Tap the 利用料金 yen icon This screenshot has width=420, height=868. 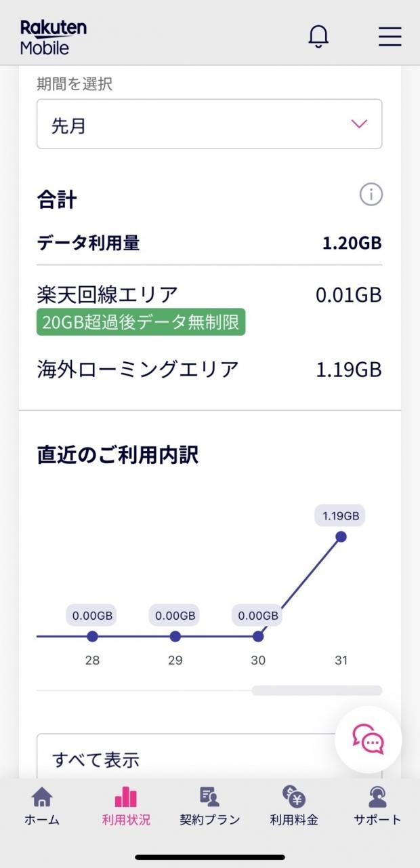(293, 797)
